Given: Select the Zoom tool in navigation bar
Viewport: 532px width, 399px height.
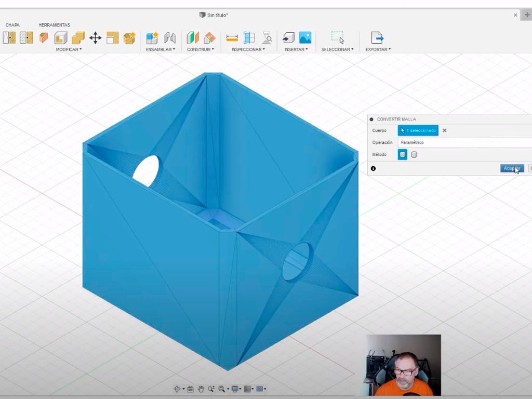Looking at the screenshot, I should tap(211, 389).
